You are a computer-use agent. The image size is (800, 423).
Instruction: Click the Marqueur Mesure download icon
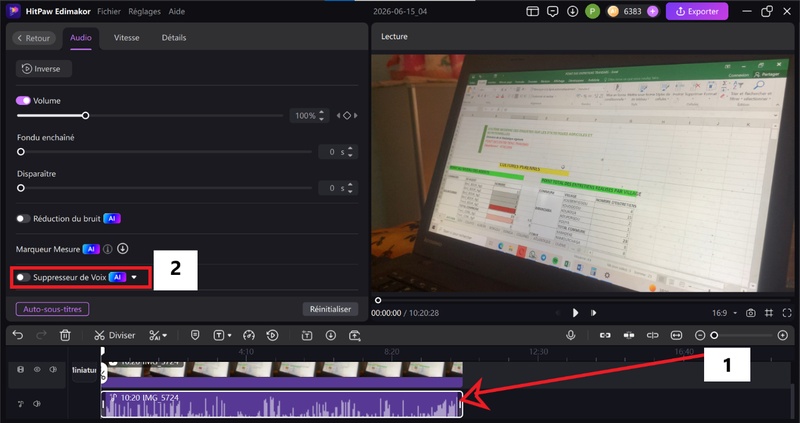tap(122, 248)
